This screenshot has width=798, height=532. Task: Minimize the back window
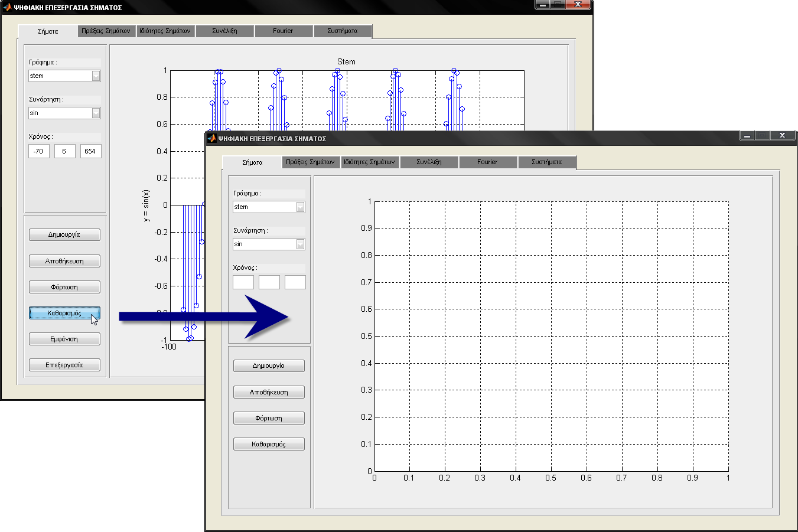[x=543, y=4]
